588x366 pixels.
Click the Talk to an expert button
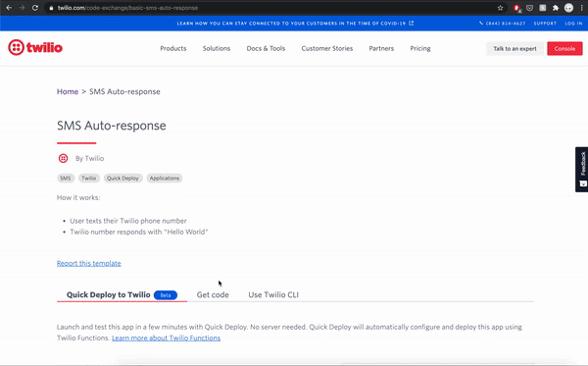pyautogui.click(x=514, y=49)
